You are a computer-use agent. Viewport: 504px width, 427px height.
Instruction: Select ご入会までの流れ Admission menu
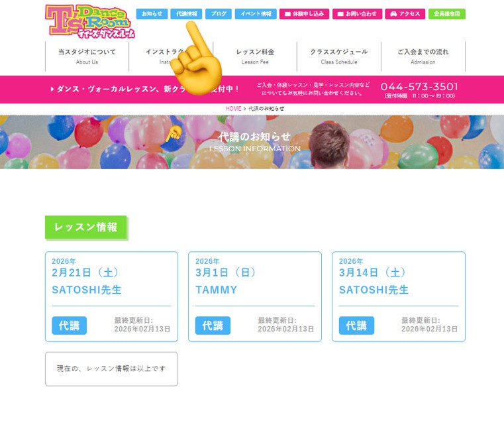click(423, 56)
